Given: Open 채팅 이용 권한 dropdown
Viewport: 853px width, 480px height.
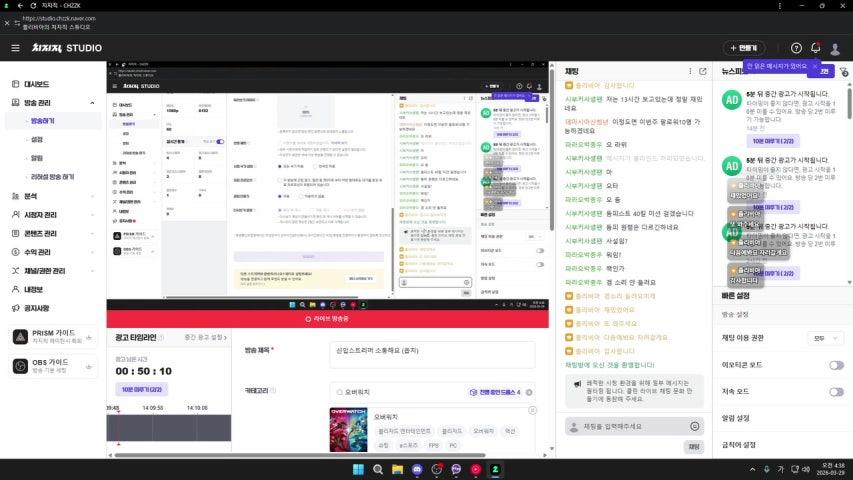Looking at the screenshot, I should click(x=825, y=339).
